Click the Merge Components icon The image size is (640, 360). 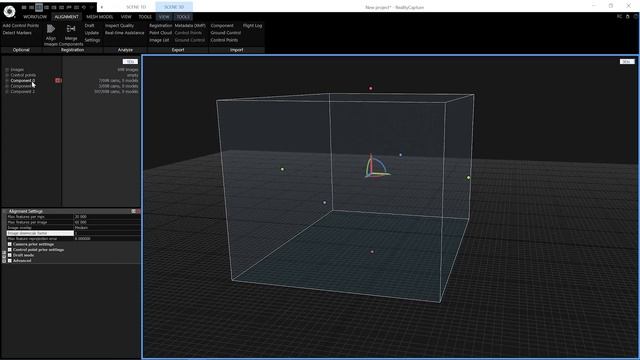[x=71, y=29]
